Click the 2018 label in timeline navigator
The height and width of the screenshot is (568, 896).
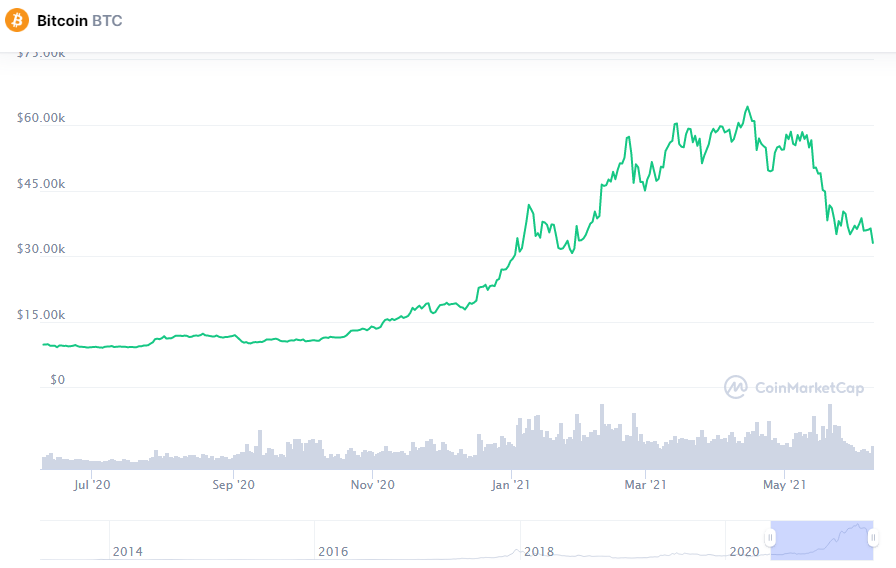tap(539, 551)
